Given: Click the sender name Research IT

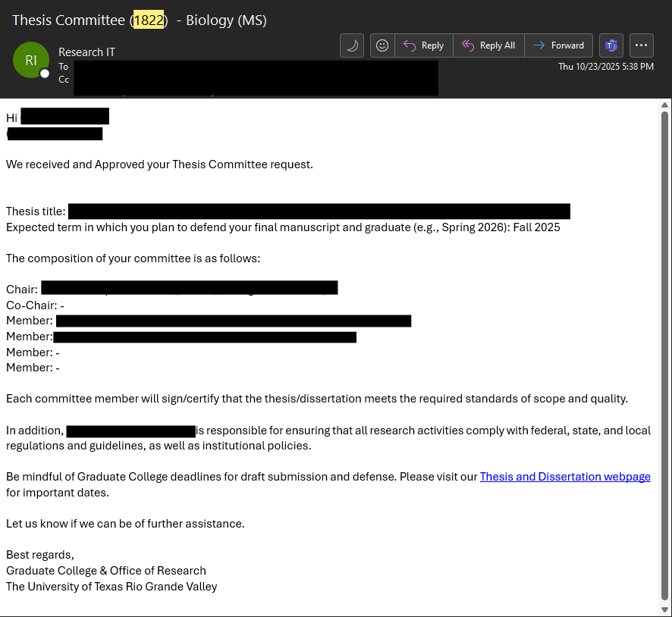Looking at the screenshot, I should (x=86, y=52).
